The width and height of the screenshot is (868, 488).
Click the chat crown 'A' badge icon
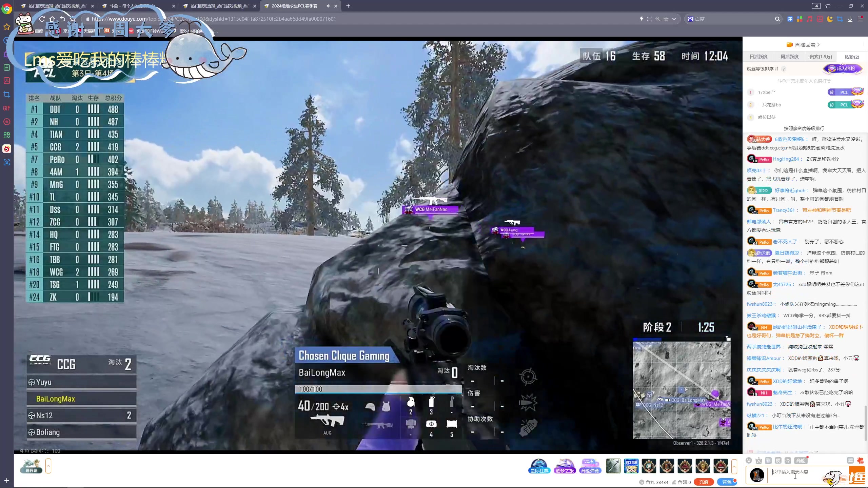(x=759, y=460)
